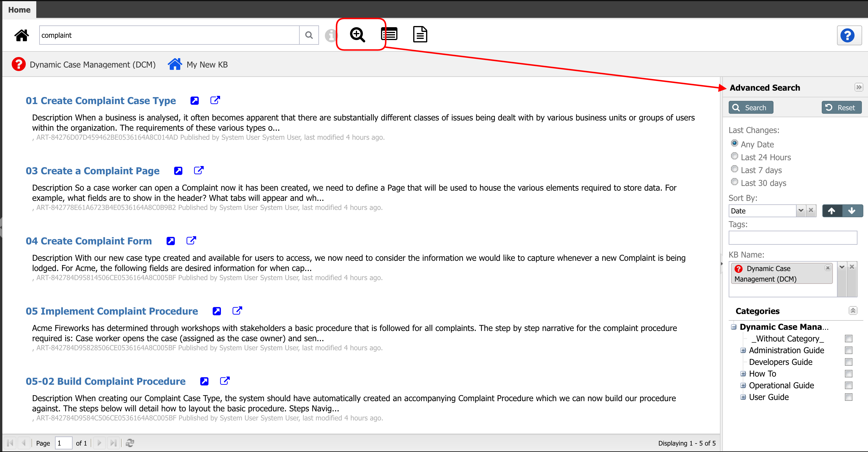Click the complaint search input field
The height and width of the screenshot is (452, 868).
click(x=169, y=35)
